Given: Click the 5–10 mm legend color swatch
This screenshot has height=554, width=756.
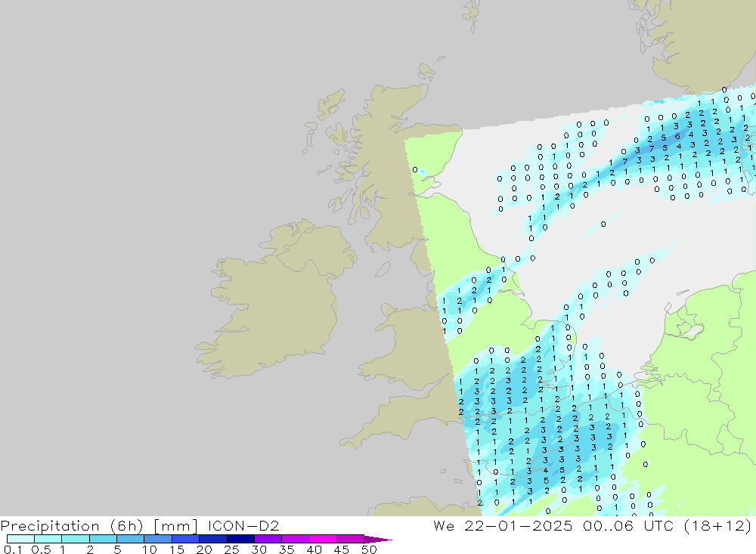Looking at the screenshot, I should pyautogui.click(x=131, y=539).
